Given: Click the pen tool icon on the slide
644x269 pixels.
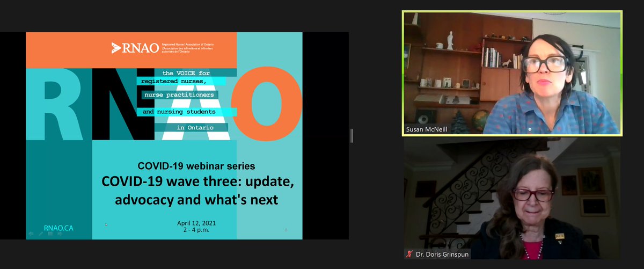Looking at the screenshot, I should [x=41, y=234].
